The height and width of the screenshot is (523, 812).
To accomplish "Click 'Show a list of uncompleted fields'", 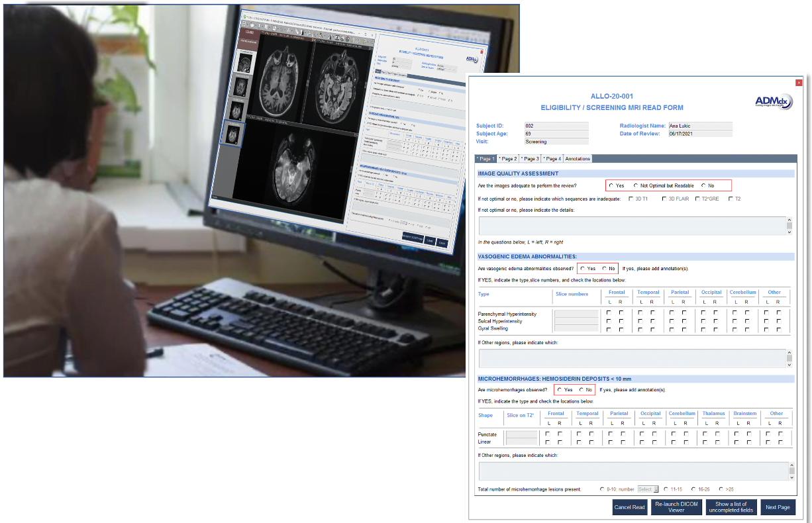I will click(731, 507).
